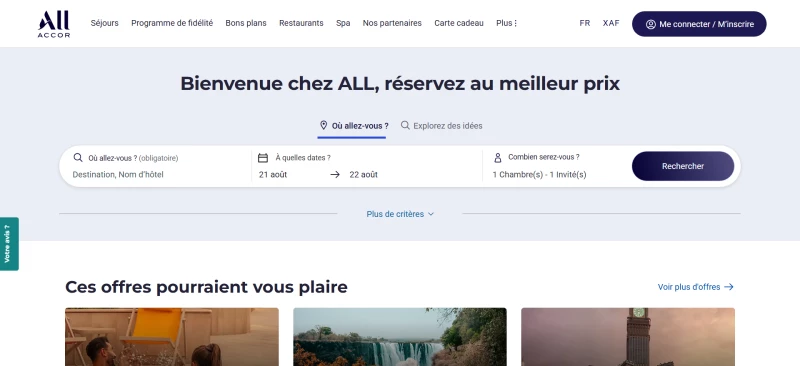The height and width of the screenshot is (366, 800).
Task: Open the clock tower offer thumbnail
Action: (628, 337)
